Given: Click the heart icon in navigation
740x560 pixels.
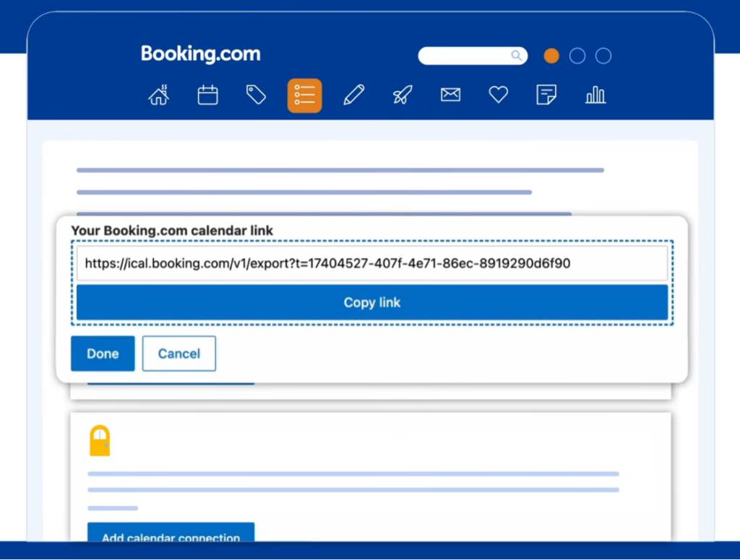Looking at the screenshot, I should (499, 95).
